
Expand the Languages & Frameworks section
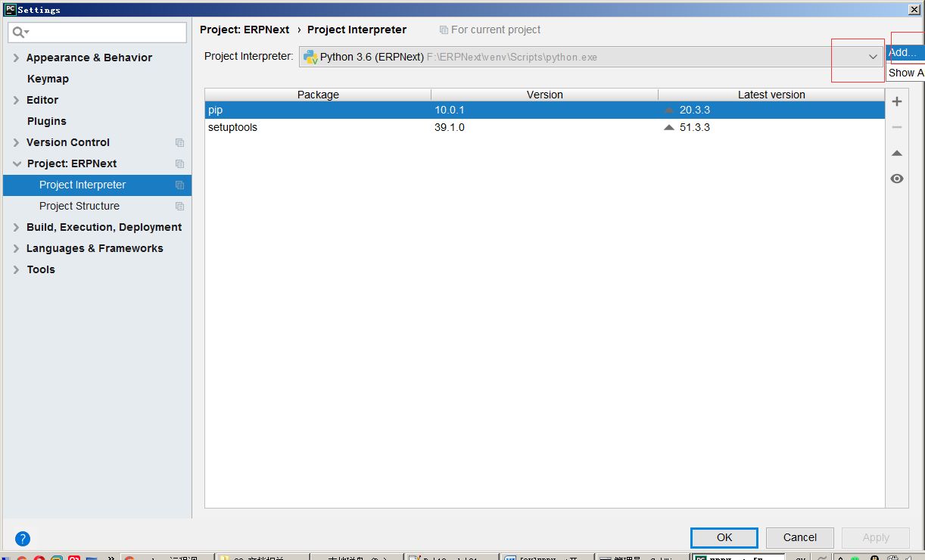tap(16, 248)
